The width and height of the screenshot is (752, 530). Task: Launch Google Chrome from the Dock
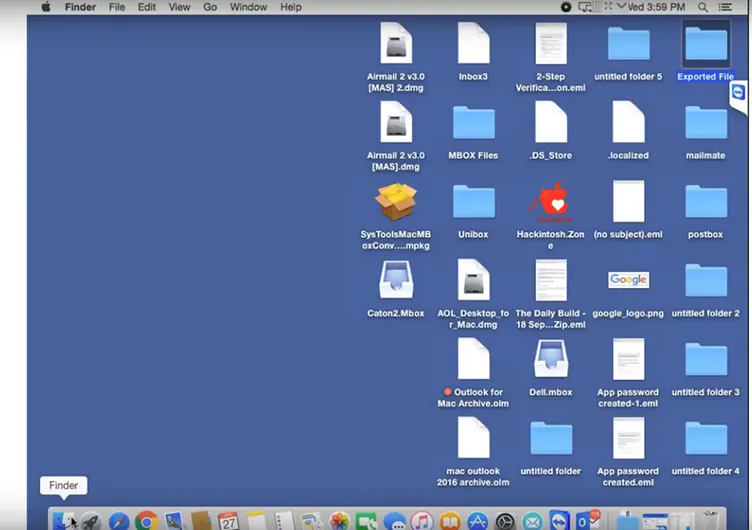[146, 521]
